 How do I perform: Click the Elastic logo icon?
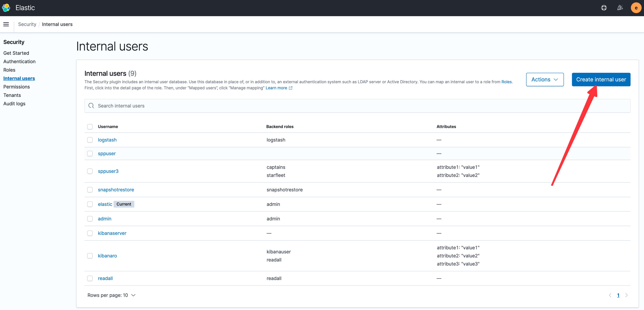(x=6, y=8)
